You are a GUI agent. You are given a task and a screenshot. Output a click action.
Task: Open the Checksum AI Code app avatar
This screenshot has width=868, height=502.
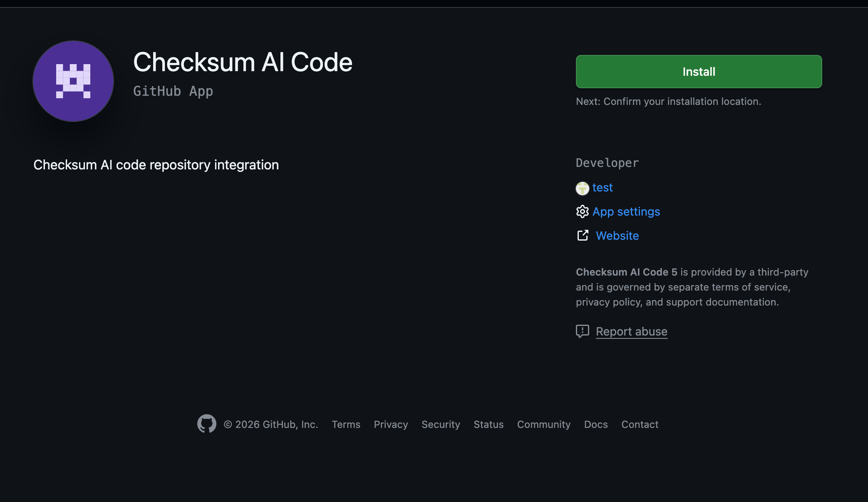[73, 81]
